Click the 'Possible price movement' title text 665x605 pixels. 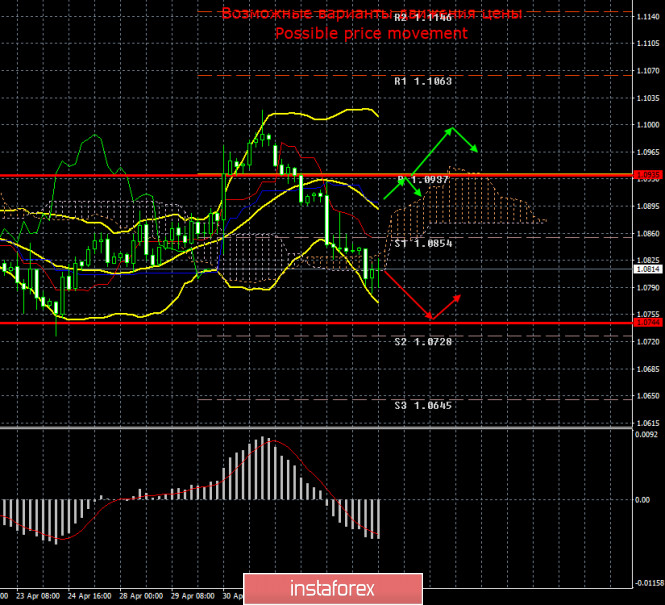click(x=372, y=33)
